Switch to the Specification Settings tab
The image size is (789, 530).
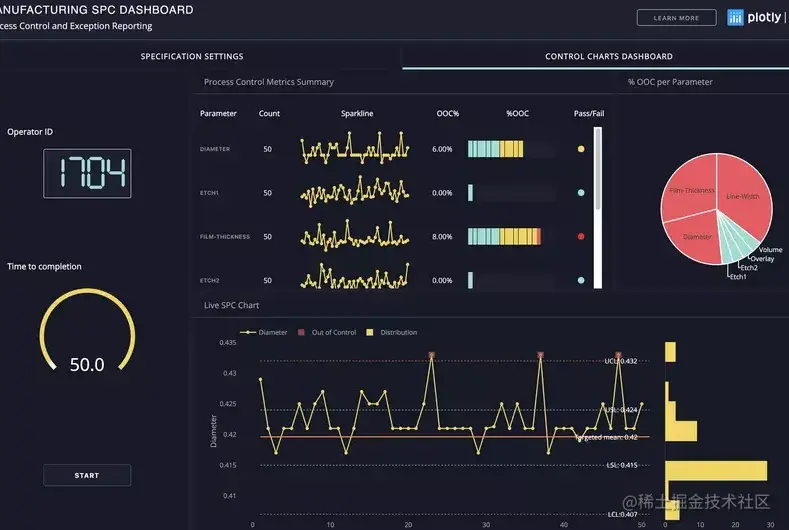pos(192,56)
